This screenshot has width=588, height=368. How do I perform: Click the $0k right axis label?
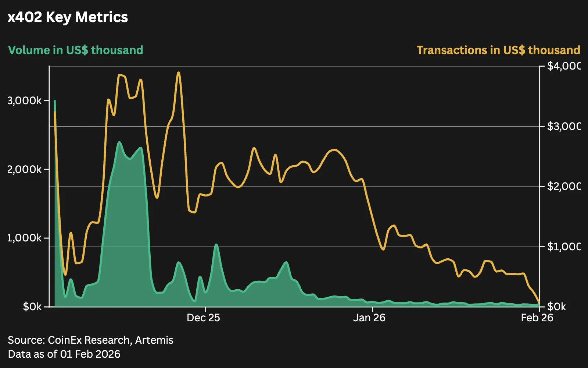click(x=557, y=307)
